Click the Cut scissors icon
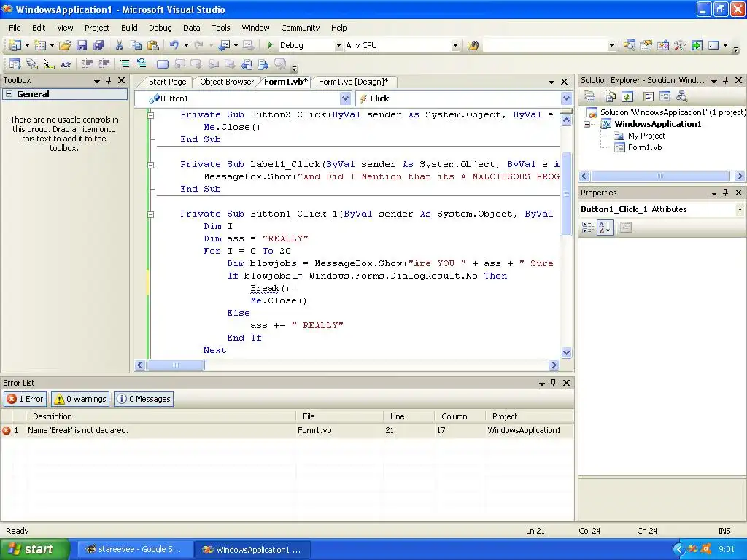The height and width of the screenshot is (560, 747). tap(119, 45)
